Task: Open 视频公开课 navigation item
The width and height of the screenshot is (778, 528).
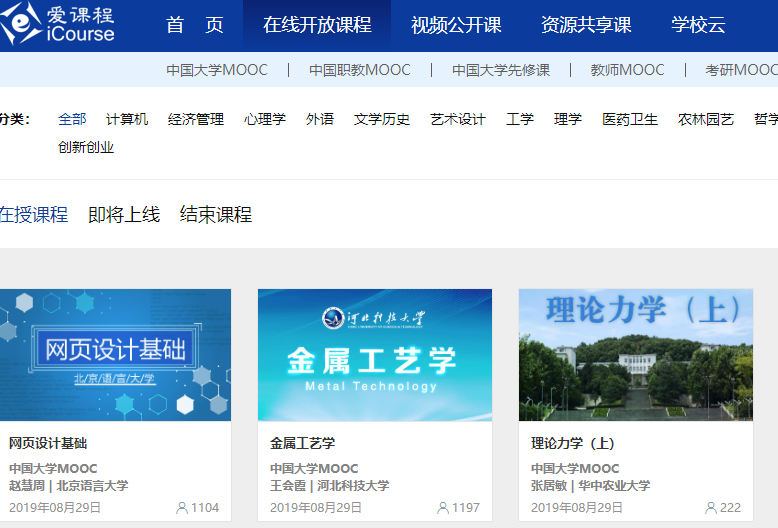Action: [456, 25]
